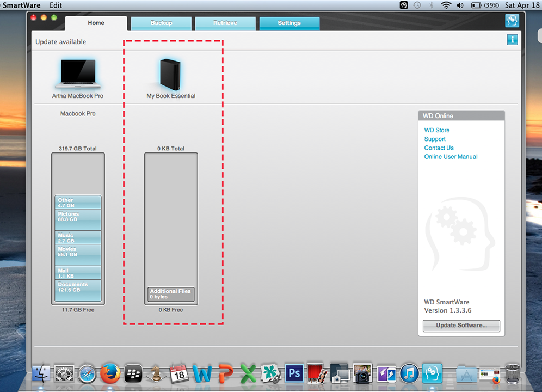
Task: Open Time Machine menu bar icon
Action: tap(417, 5)
